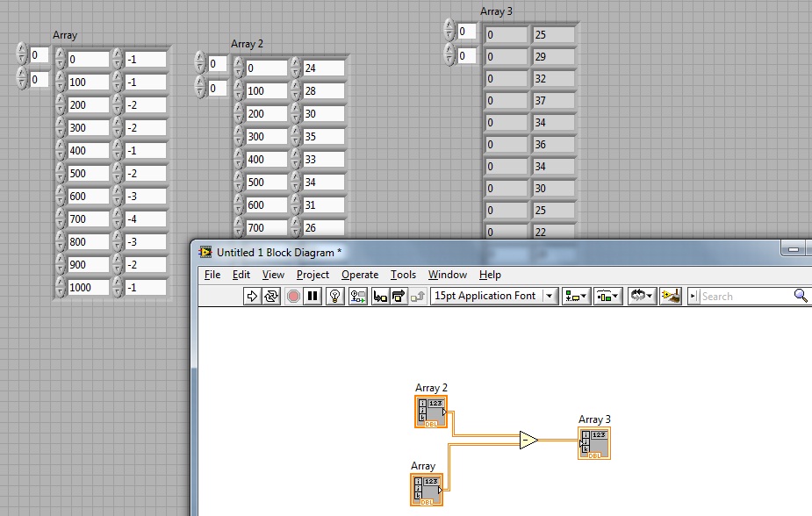Click the Untitled 1 Block Diagram title bar

point(280,253)
